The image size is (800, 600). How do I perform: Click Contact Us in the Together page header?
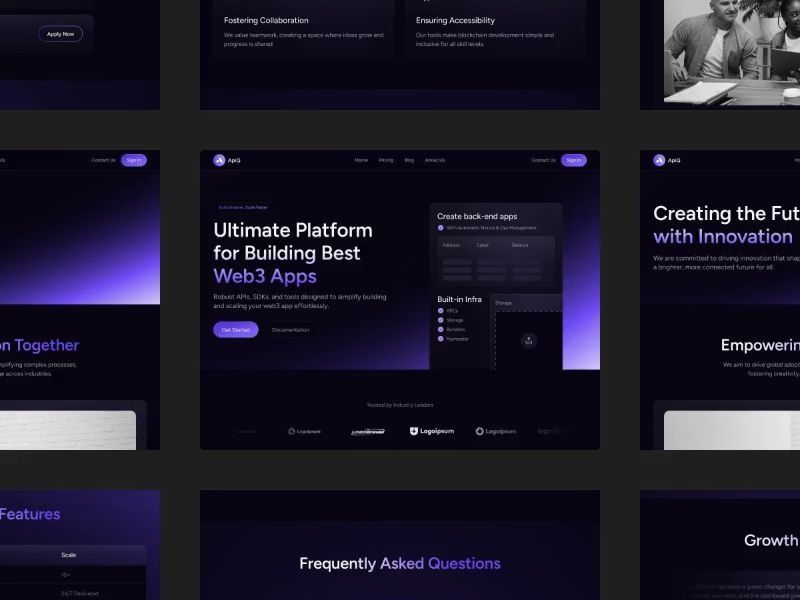pos(104,160)
